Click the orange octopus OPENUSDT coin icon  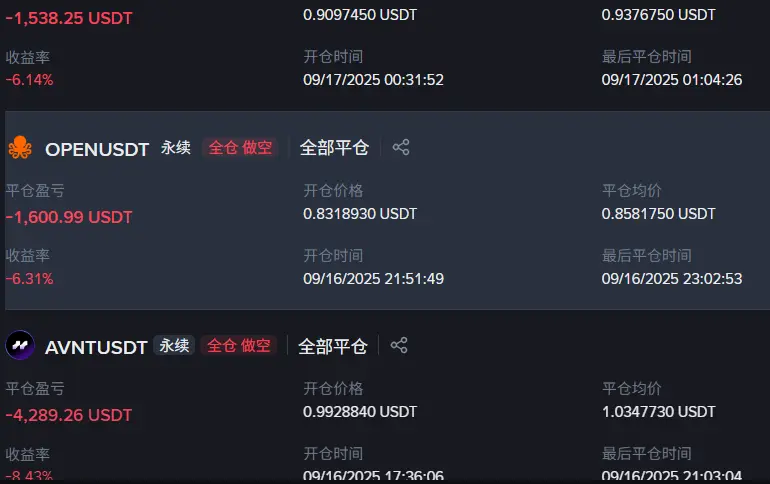(20, 148)
